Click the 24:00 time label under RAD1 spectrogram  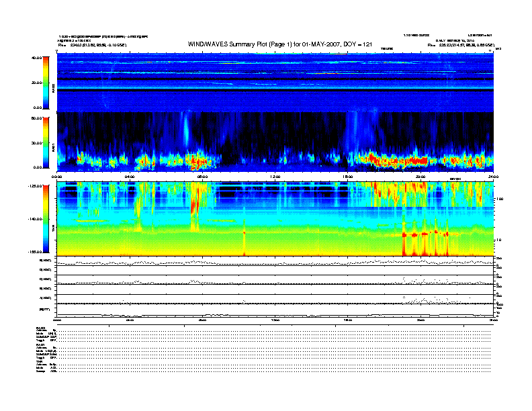pos(493,177)
